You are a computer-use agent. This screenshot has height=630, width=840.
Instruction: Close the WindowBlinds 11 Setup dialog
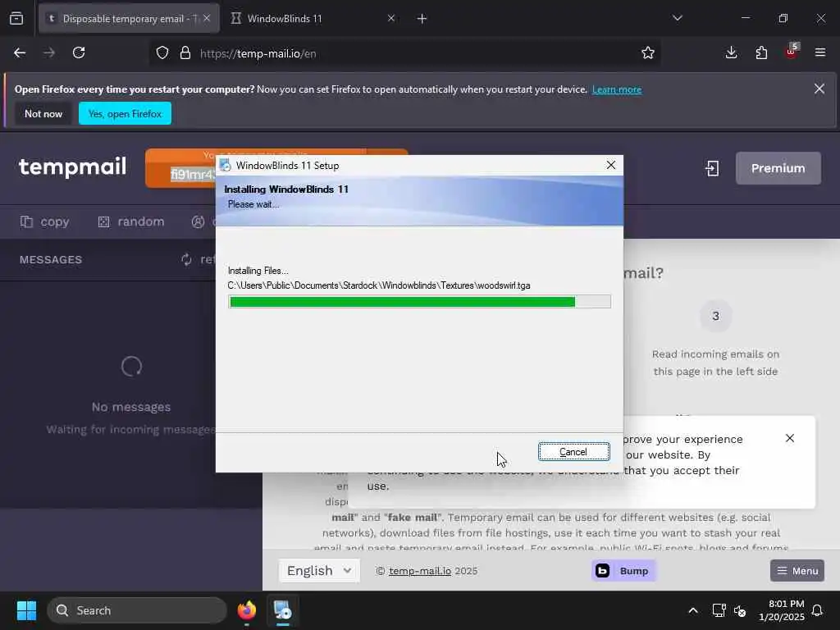coord(610,165)
